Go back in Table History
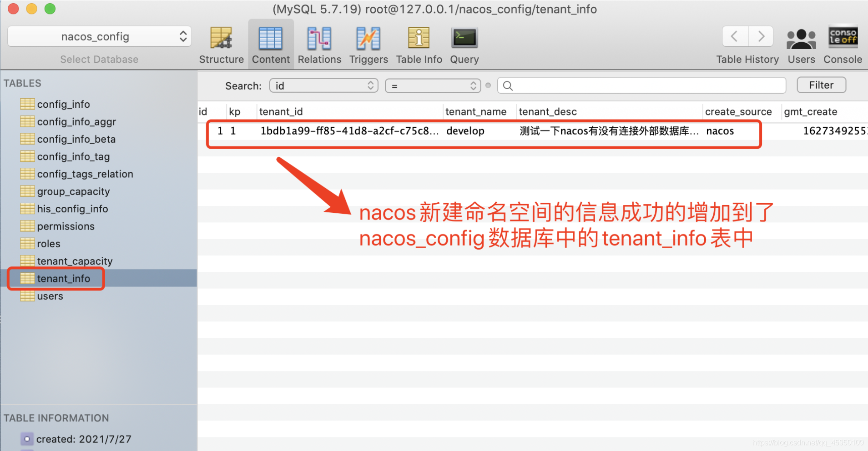The image size is (868, 451). pyautogui.click(x=735, y=36)
